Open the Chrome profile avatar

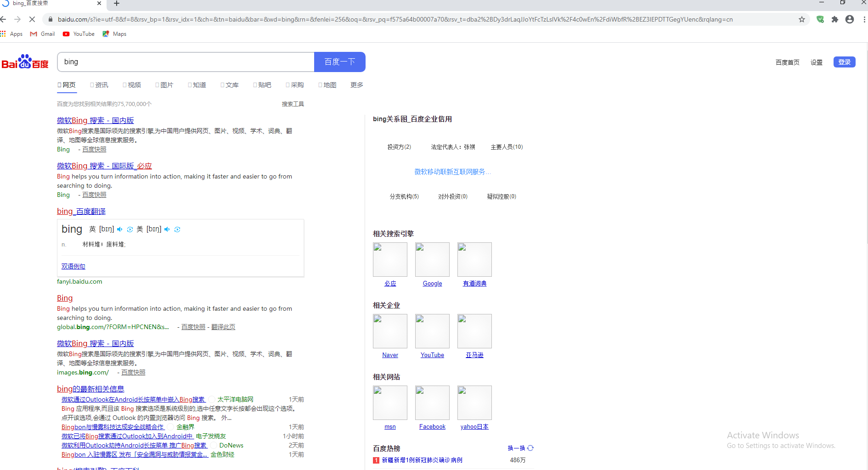[850, 19]
